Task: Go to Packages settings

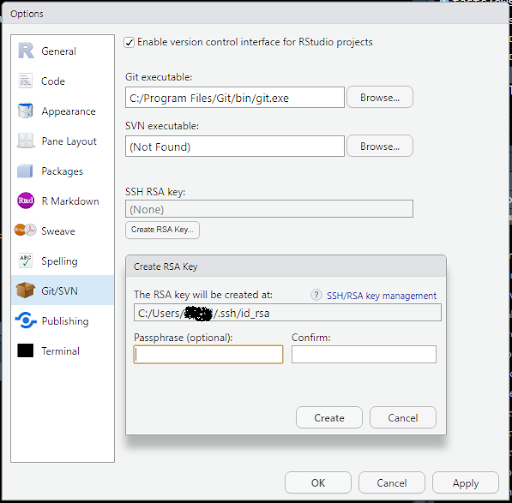Action: (x=62, y=171)
